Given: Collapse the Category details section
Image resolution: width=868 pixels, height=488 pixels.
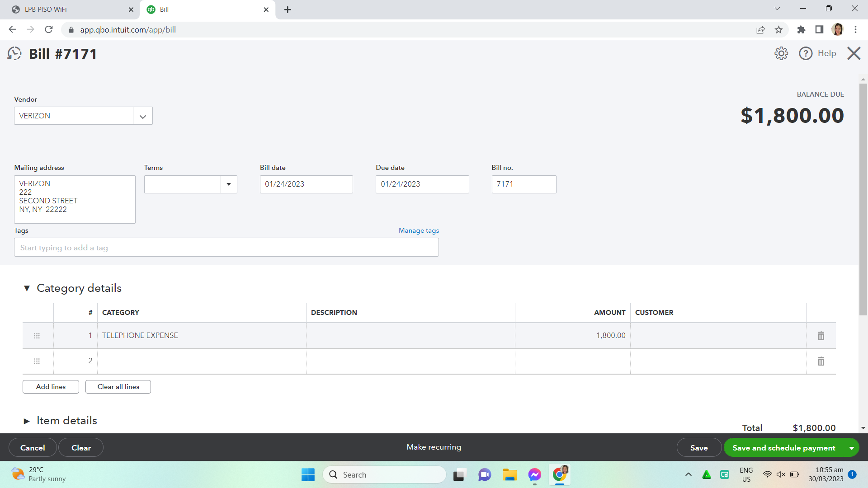Looking at the screenshot, I should click(x=27, y=288).
